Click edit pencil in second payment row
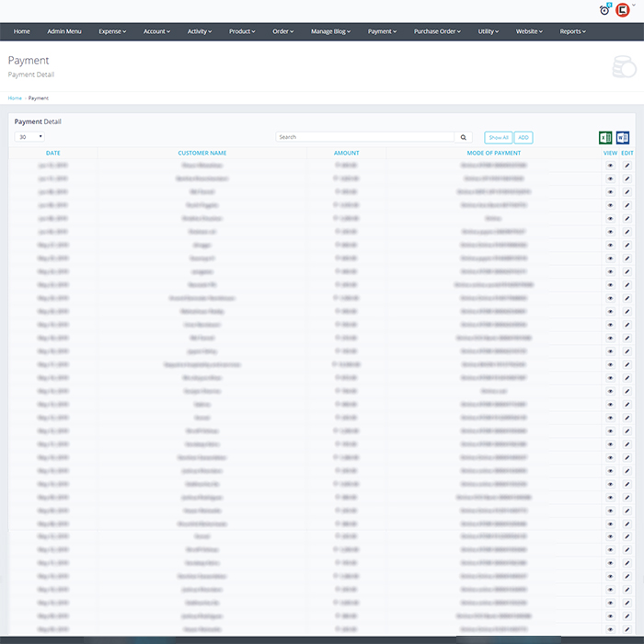The image size is (644, 644). 627,178
